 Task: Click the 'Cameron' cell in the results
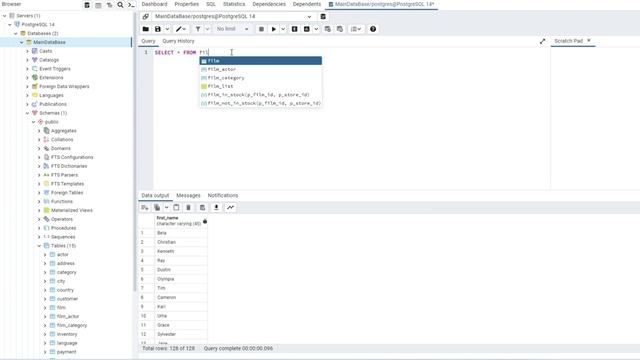click(181, 297)
